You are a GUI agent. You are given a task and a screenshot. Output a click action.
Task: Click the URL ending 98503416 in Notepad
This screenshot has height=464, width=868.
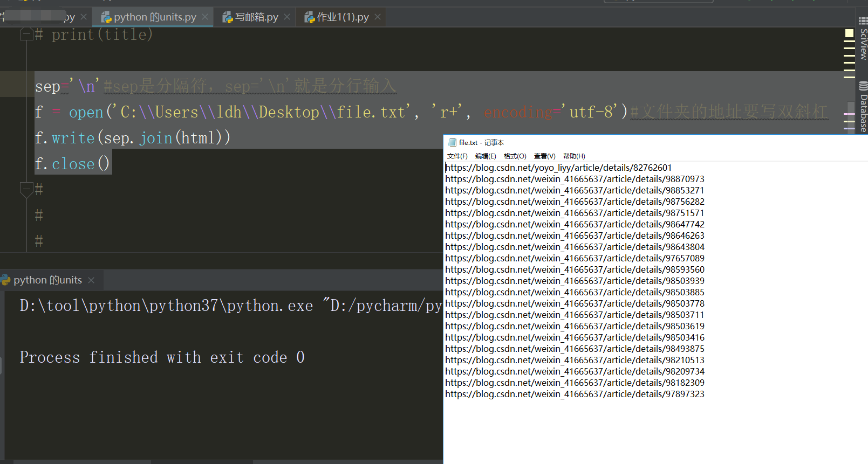[x=575, y=338]
